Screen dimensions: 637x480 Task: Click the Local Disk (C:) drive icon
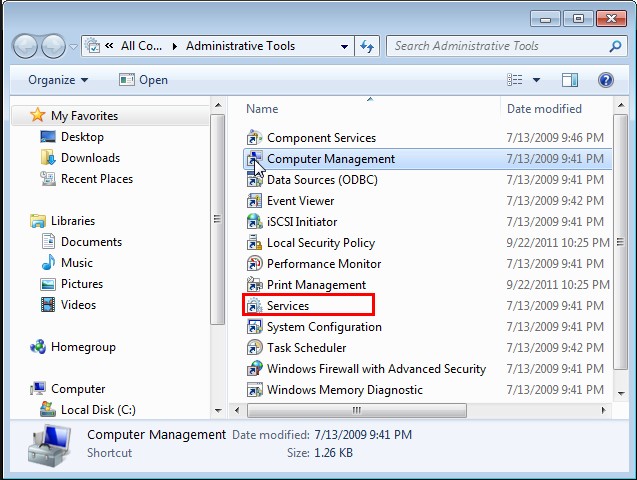(x=48, y=409)
